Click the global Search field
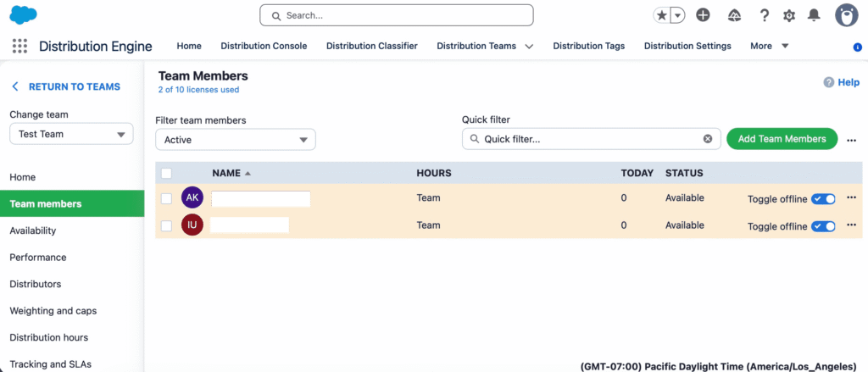Image resolution: width=868 pixels, height=372 pixels. click(x=397, y=15)
